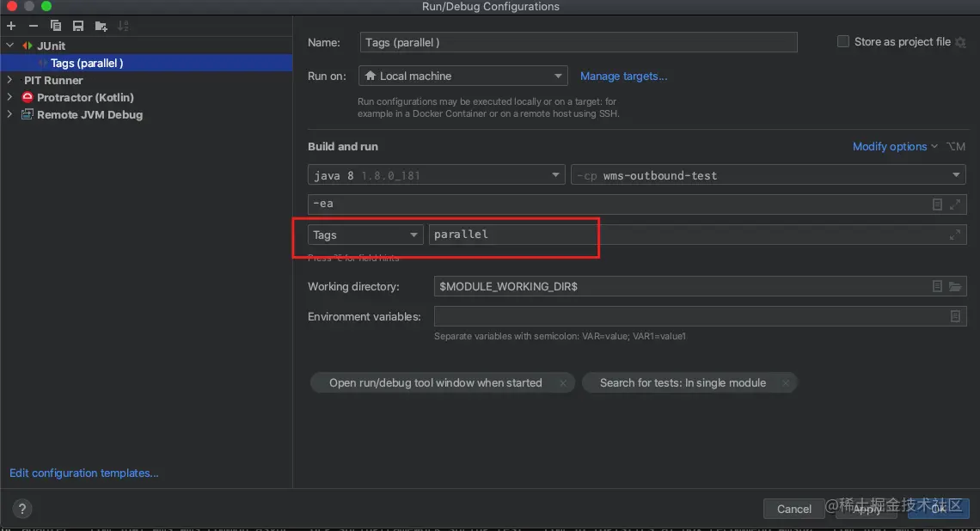The image size is (980, 531).
Task: Insert macros icon in VM options field
Action: (937, 204)
